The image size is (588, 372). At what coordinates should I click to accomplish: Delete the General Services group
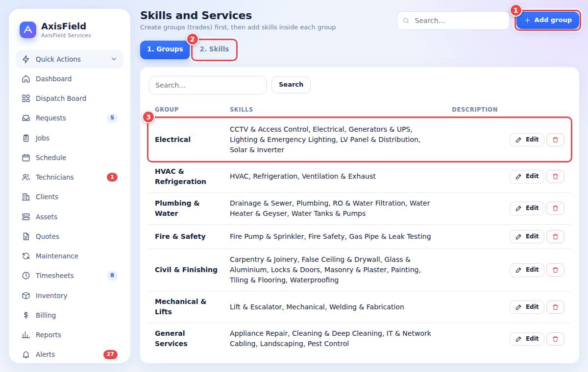tap(555, 339)
